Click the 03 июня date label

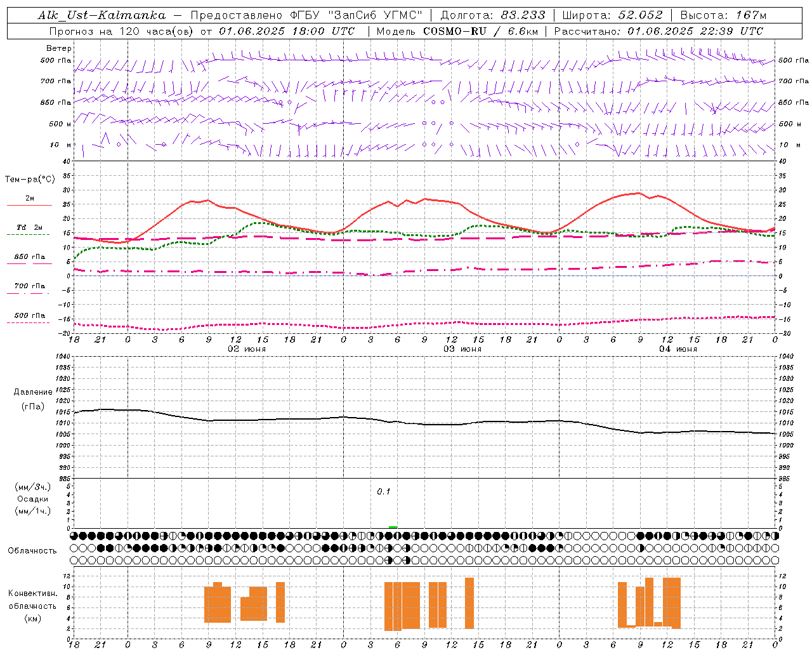pyautogui.click(x=462, y=349)
